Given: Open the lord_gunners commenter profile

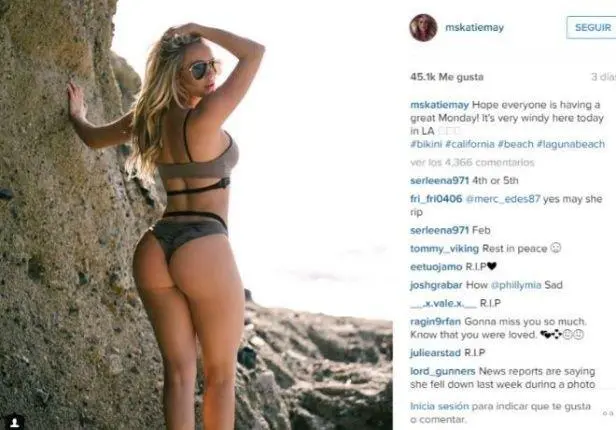Looking at the screenshot, I should tap(443, 371).
